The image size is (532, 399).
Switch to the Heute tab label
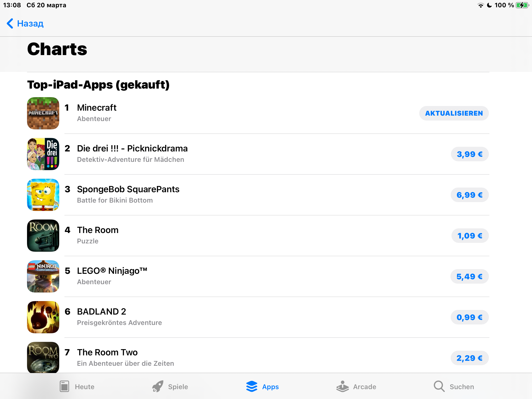85,387
